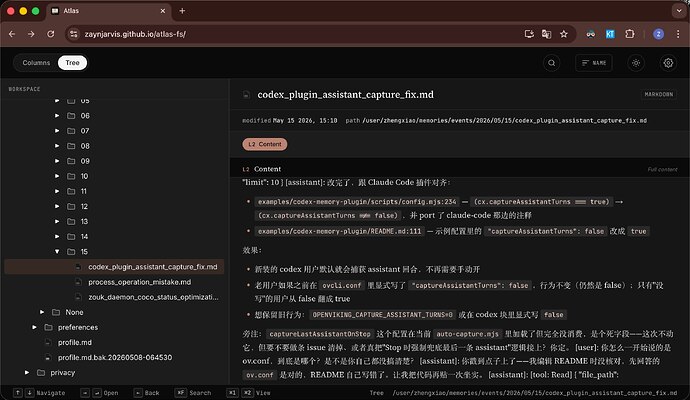Click Navigate hint in status bar
This screenshot has width=690, height=400.
pos(39,393)
